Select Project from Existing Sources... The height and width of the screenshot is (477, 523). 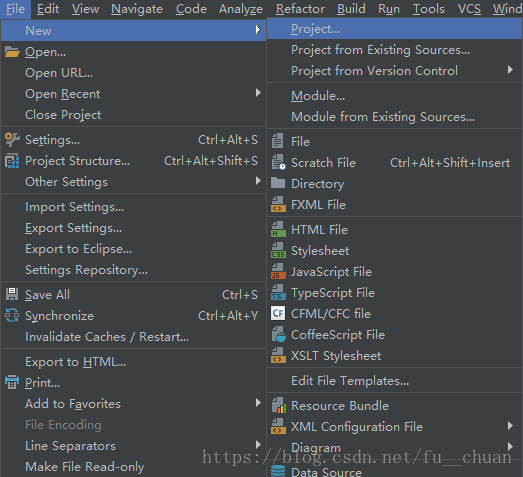[x=394, y=50]
